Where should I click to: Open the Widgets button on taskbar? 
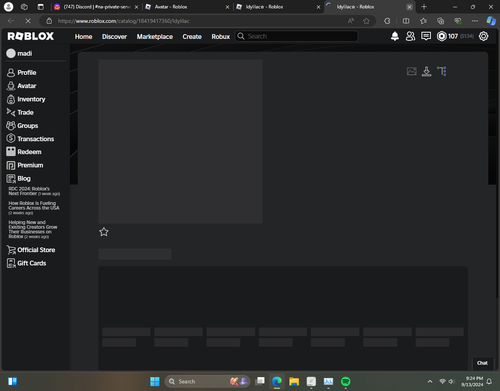[12, 381]
